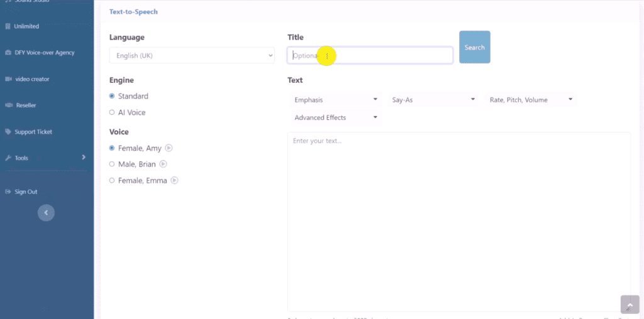The height and width of the screenshot is (319, 644).
Task: Choose the Female, Amy voice
Action: [x=112, y=148]
